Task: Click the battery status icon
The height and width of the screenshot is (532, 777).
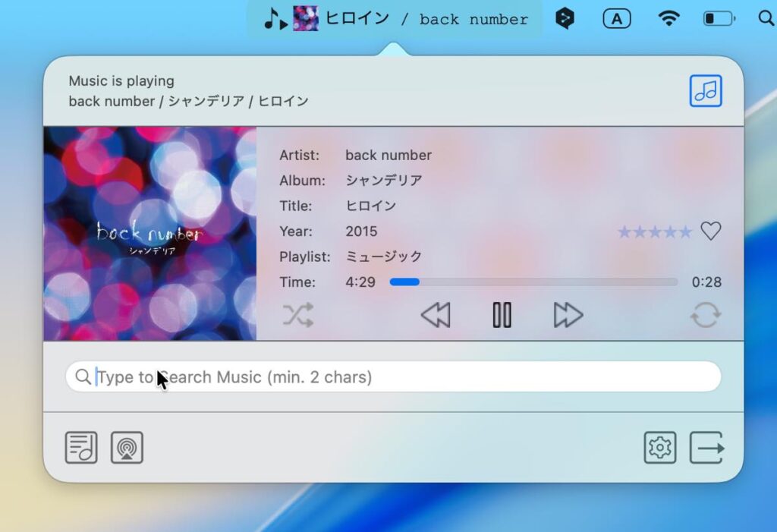Action: [719, 19]
